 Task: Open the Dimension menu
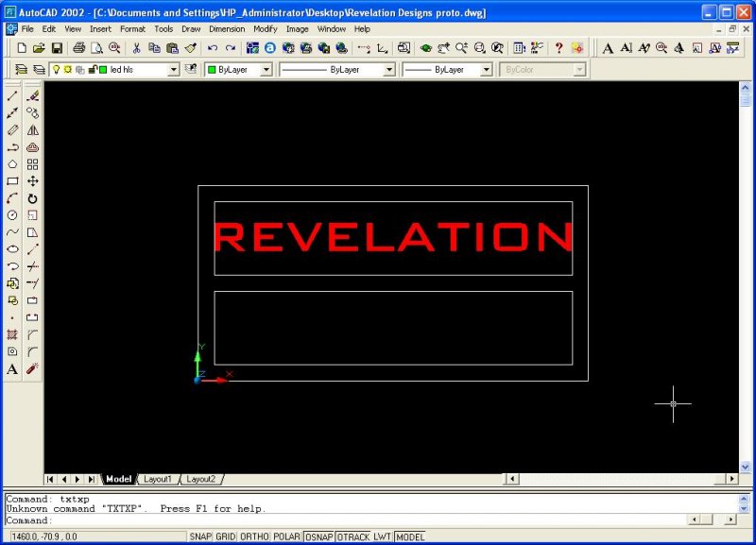[227, 29]
